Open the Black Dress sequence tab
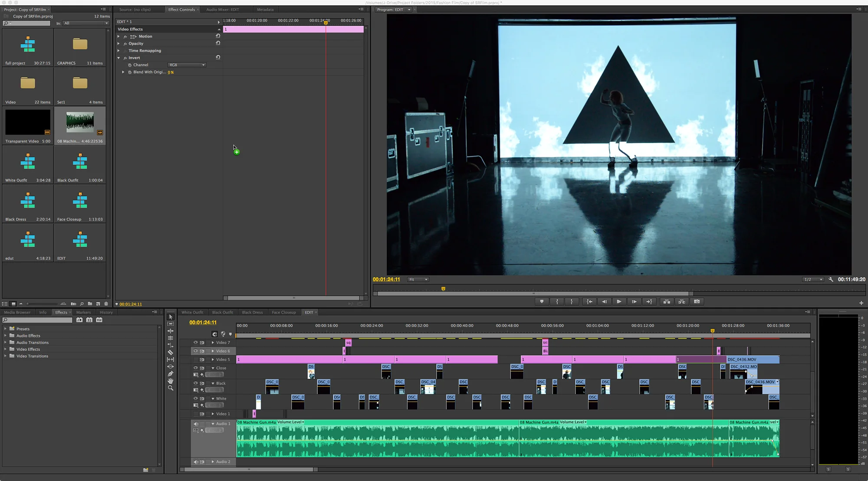Image resolution: width=868 pixels, height=481 pixels. pos(252,312)
